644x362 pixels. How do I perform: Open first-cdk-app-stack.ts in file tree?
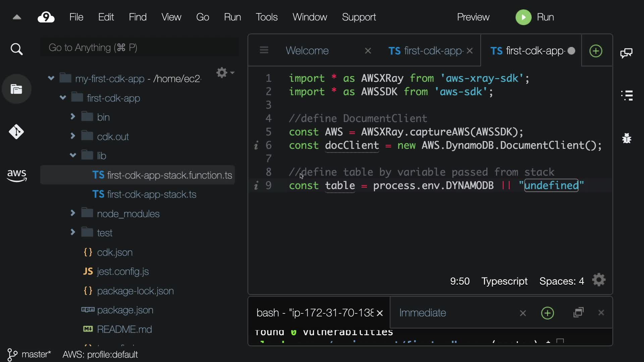coord(151,194)
